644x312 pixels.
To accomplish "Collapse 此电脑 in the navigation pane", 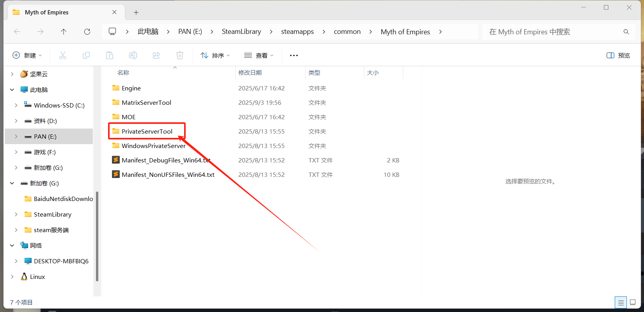I will 12,90.
